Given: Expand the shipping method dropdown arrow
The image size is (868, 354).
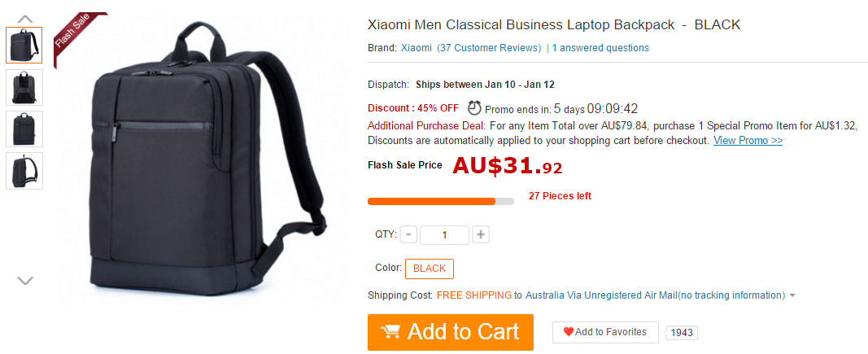Looking at the screenshot, I should [792, 296].
